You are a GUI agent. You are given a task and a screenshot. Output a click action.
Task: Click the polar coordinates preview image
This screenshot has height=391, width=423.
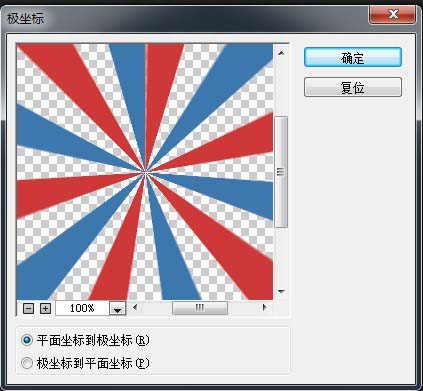145,172
